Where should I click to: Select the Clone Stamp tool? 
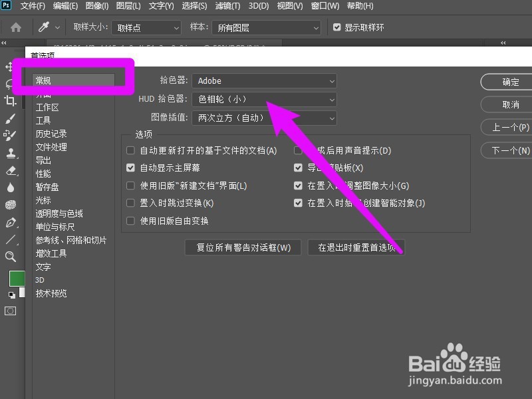11,153
